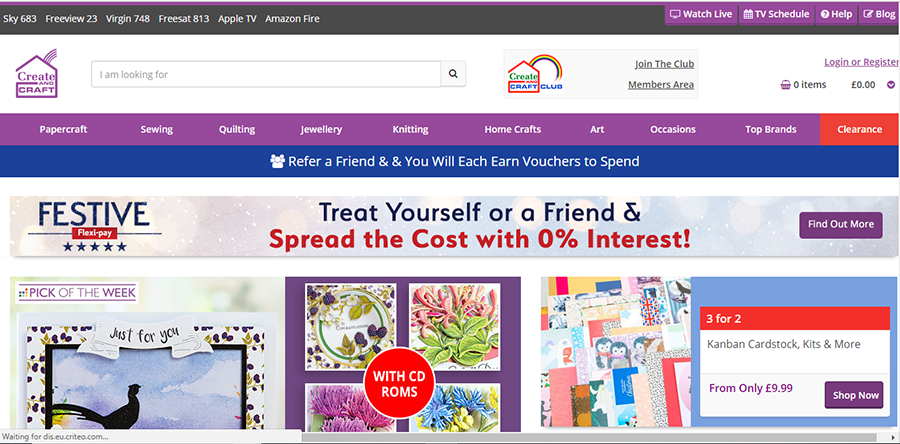Viewport: 900px width, 444px height.
Task: Expand the Top Brands menu
Action: (770, 130)
